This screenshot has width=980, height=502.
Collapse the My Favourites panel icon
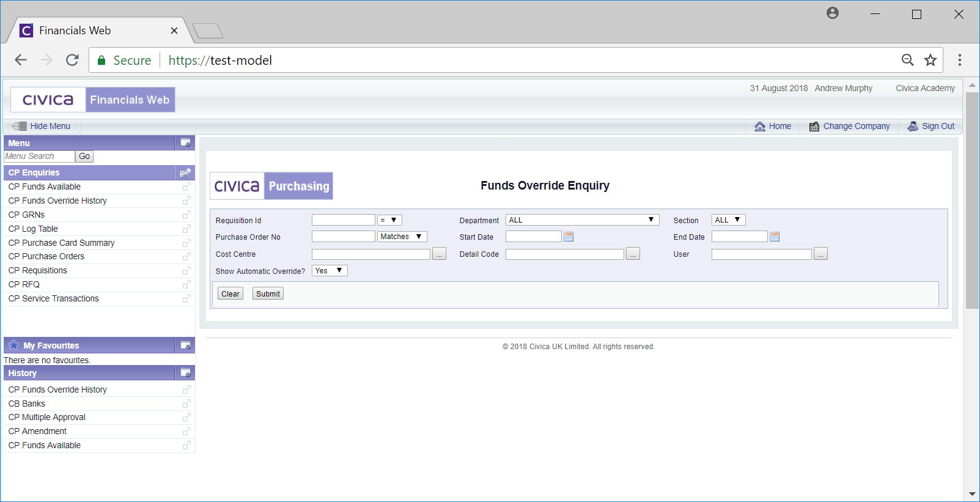coord(185,345)
